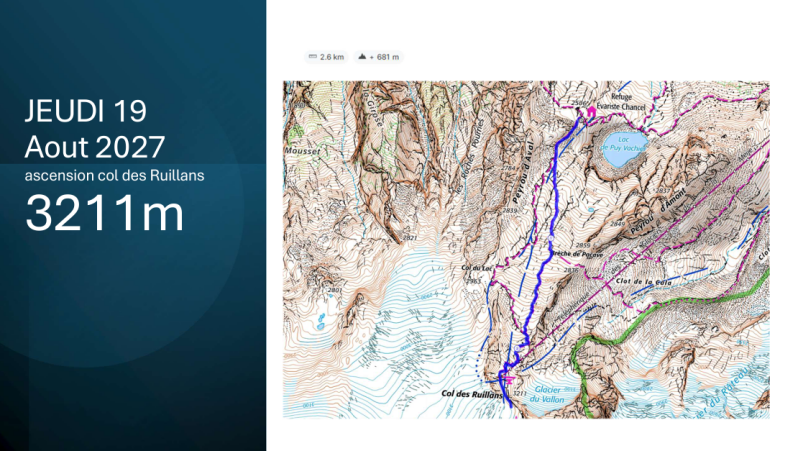Viewport: 798px width, 451px height.
Task: Click the tiny pond below Lac de Puy Vacher
Action: coord(590,209)
